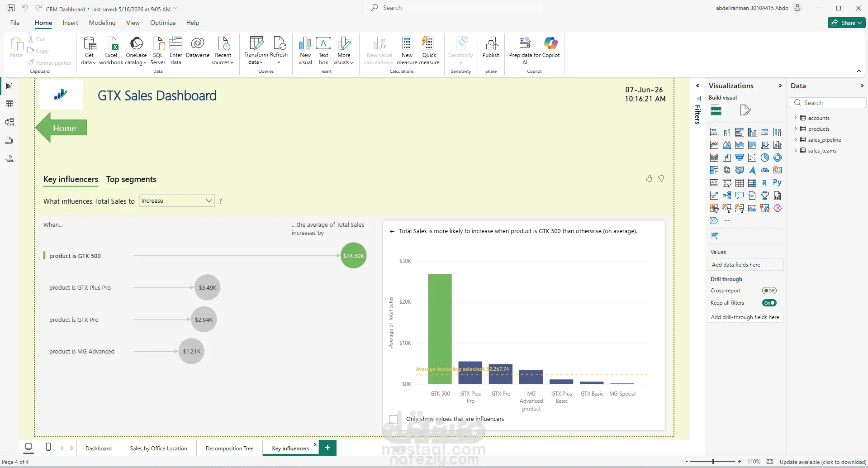Click the title bar Search box
Viewport: 868px width, 468px height.
click(x=453, y=8)
